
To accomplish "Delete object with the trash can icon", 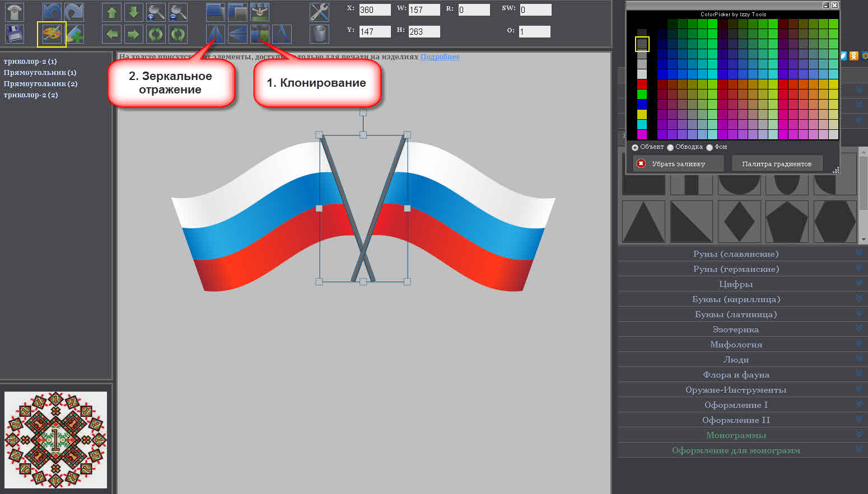I will coord(319,34).
